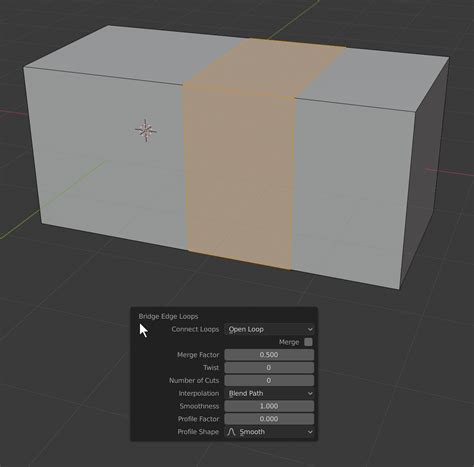Click the Profile Factor 0.000 slider
This screenshot has width=474, height=467.
[x=269, y=419]
